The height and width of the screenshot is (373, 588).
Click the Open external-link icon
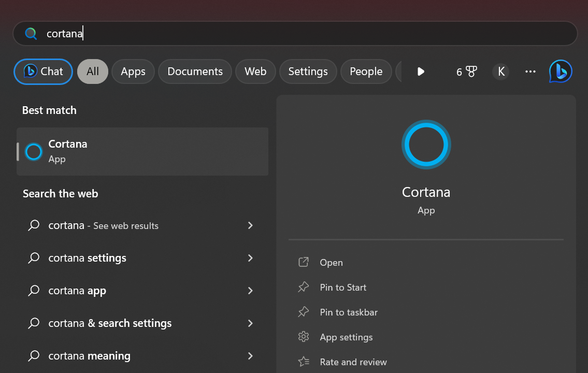(304, 262)
